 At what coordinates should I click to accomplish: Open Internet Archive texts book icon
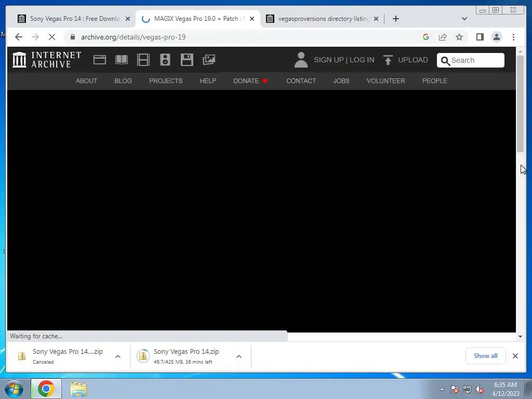point(122,60)
